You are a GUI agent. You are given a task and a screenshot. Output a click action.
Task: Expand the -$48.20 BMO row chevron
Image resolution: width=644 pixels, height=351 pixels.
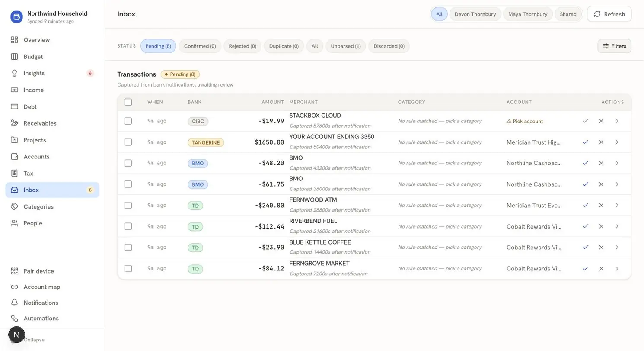point(617,163)
